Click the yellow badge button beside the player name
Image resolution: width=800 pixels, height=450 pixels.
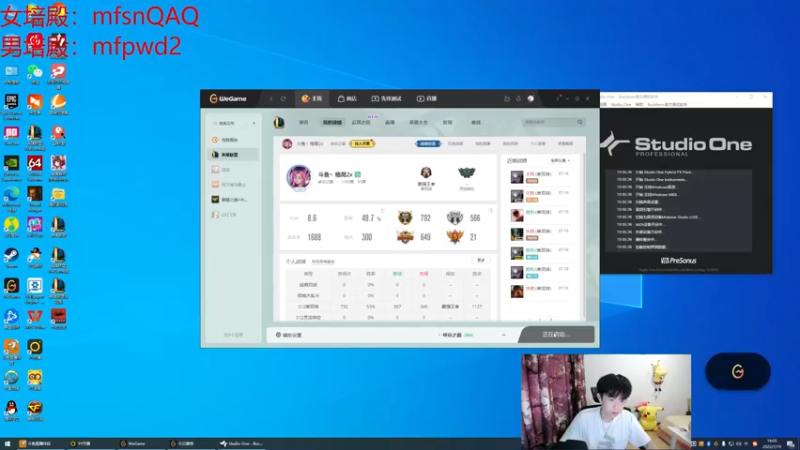tap(363, 144)
